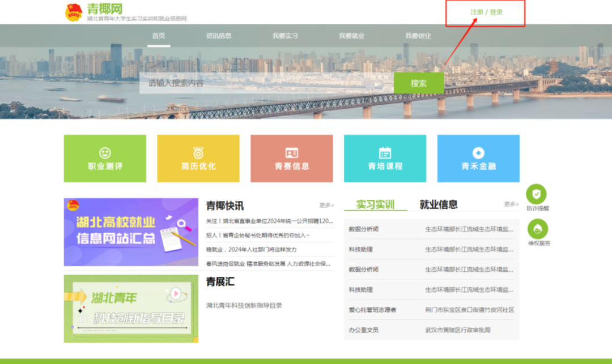Open the 湖北青年科技创新指导目录 banner
Screen dimensions: 612x364
(131, 309)
